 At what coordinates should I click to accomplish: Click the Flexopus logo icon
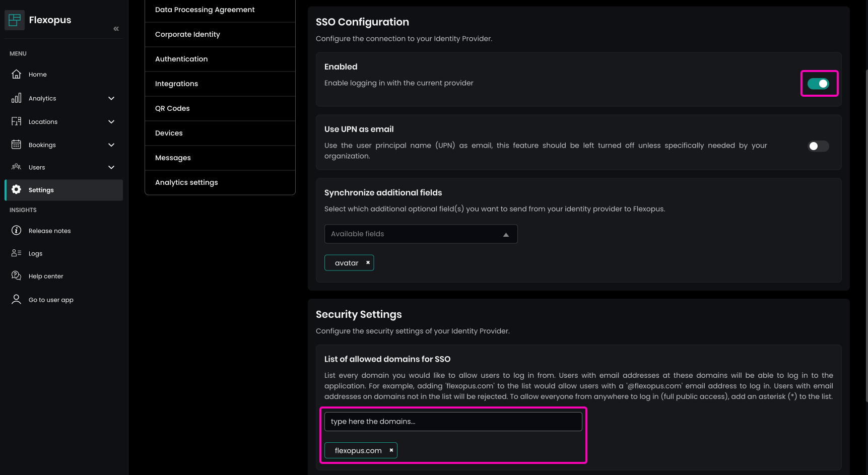(x=15, y=20)
